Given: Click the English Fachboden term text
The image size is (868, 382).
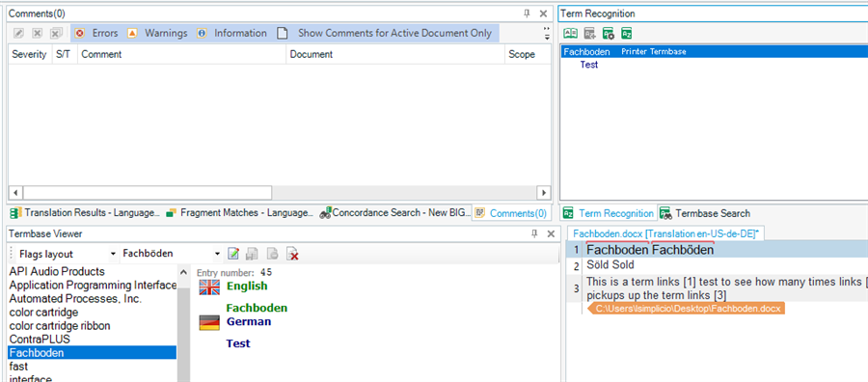Looking at the screenshot, I should pyautogui.click(x=257, y=308).
